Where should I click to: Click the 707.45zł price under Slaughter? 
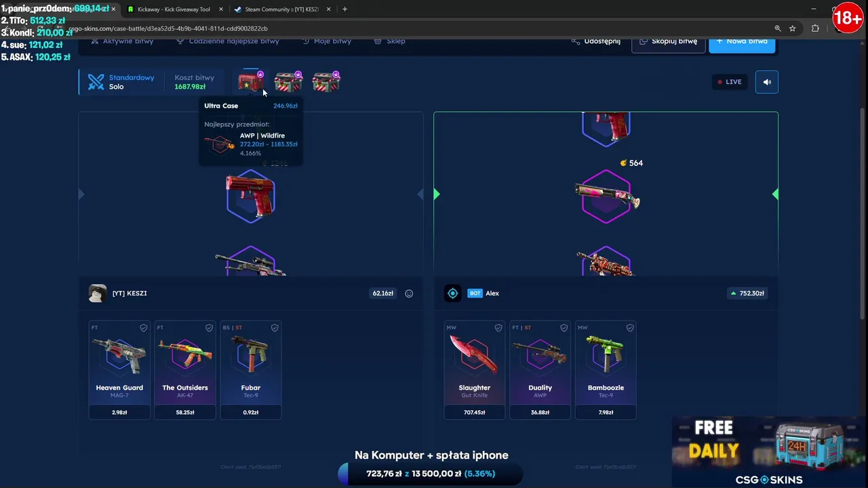(x=475, y=412)
